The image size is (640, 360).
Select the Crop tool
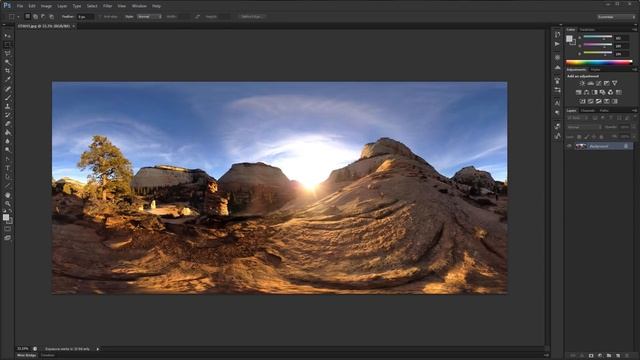(7, 71)
